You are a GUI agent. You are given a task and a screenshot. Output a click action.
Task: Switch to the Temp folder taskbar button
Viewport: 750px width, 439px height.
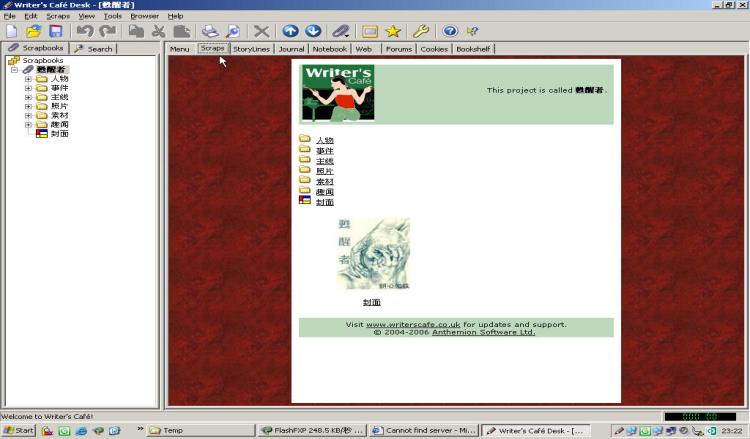point(200,430)
